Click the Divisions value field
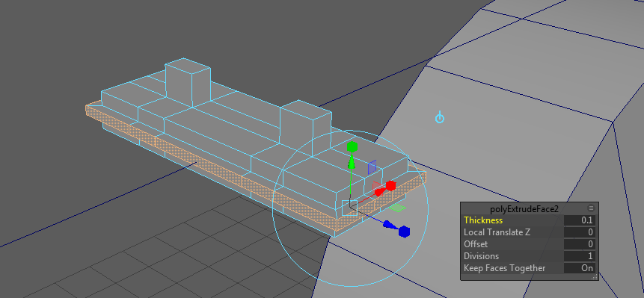The image size is (644, 298). (580, 255)
